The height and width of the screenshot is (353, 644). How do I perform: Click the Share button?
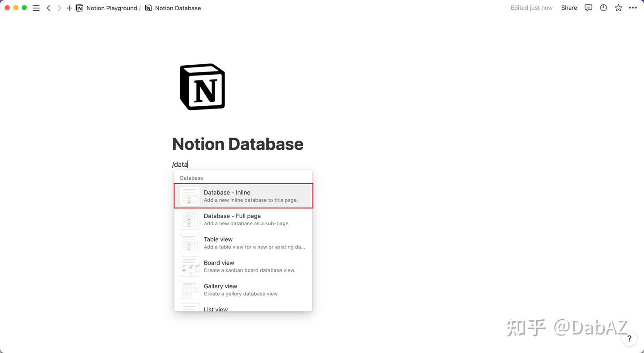pyautogui.click(x=568, y=8)
